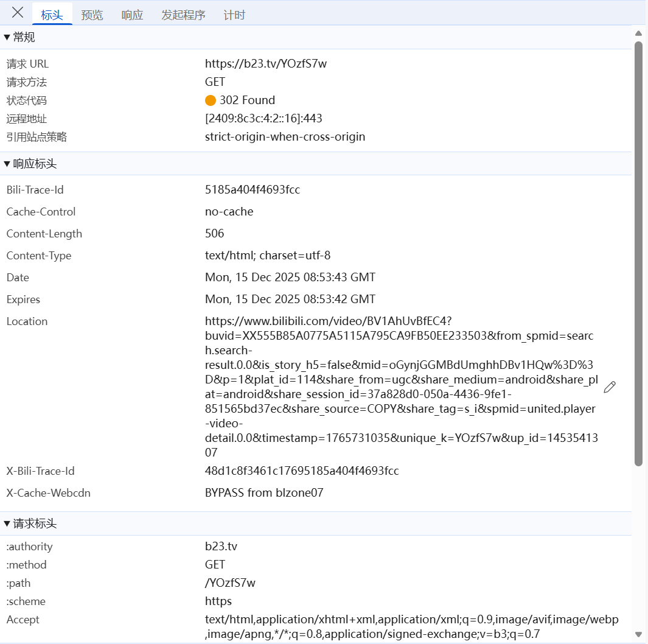Click the pencil edit icon beside Location
This screenshot has height=644, width=648.
(x=610, y=387)
